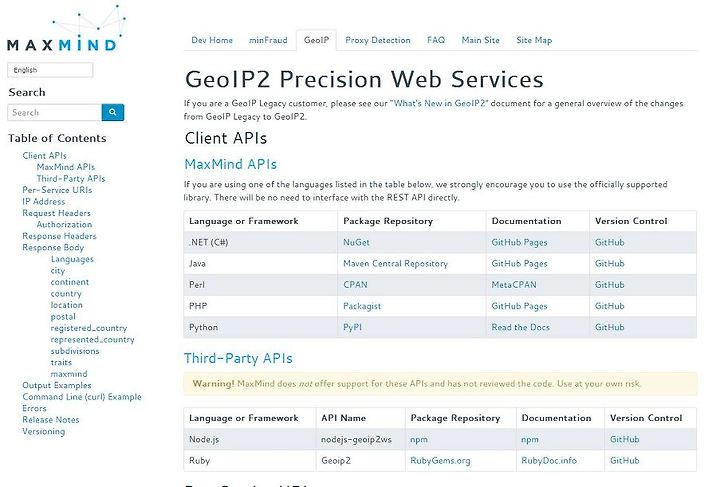Jump to Per-Service URIs in contents

click(57, 190)
